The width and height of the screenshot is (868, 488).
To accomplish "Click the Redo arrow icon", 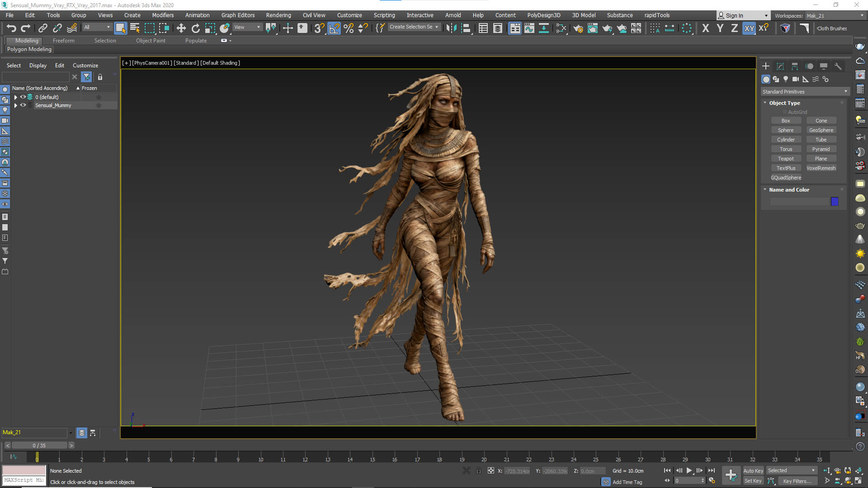I will coord(26,28).
